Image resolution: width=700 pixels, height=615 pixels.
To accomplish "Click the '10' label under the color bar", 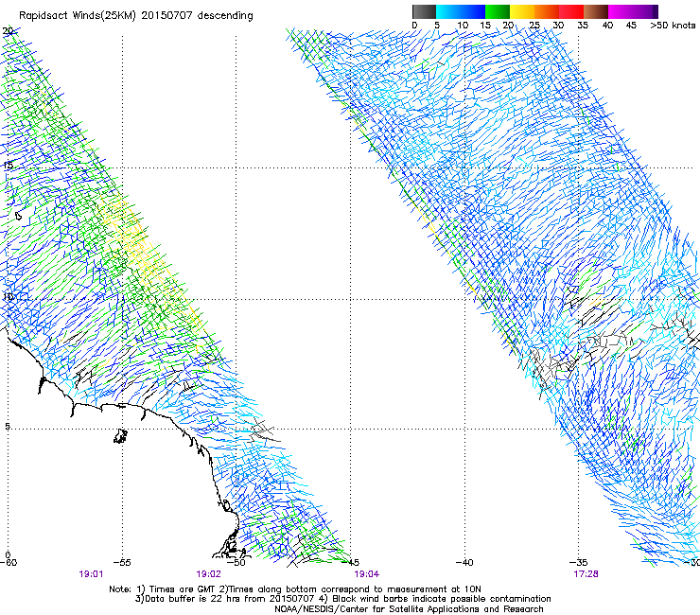I will [462, 26].
